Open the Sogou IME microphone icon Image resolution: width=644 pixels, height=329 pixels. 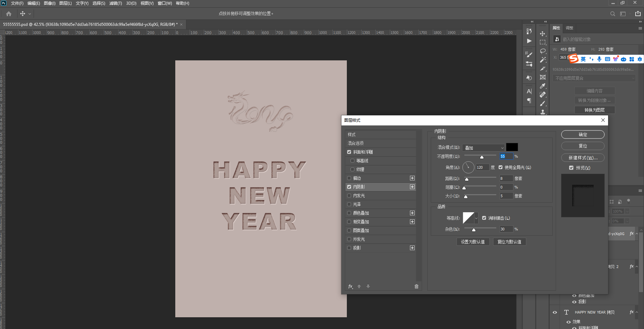click(599, 59)
